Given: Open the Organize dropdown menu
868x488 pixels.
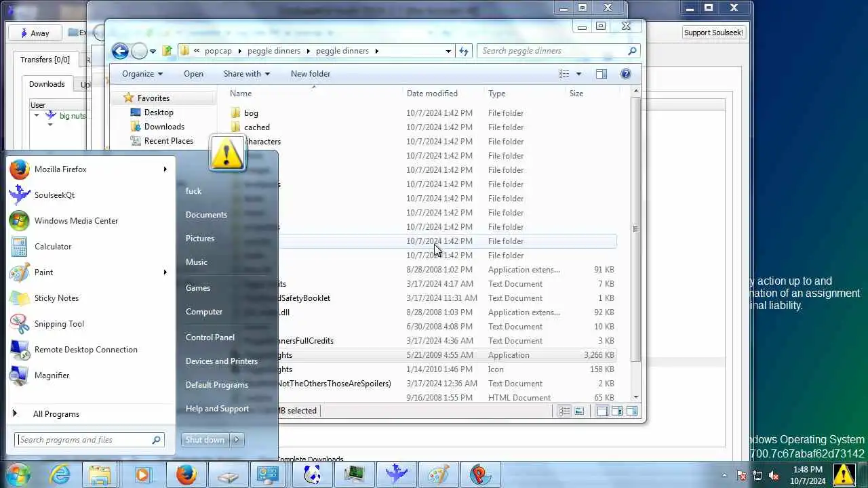Looking at the screenshot, I should coord(142,74).
